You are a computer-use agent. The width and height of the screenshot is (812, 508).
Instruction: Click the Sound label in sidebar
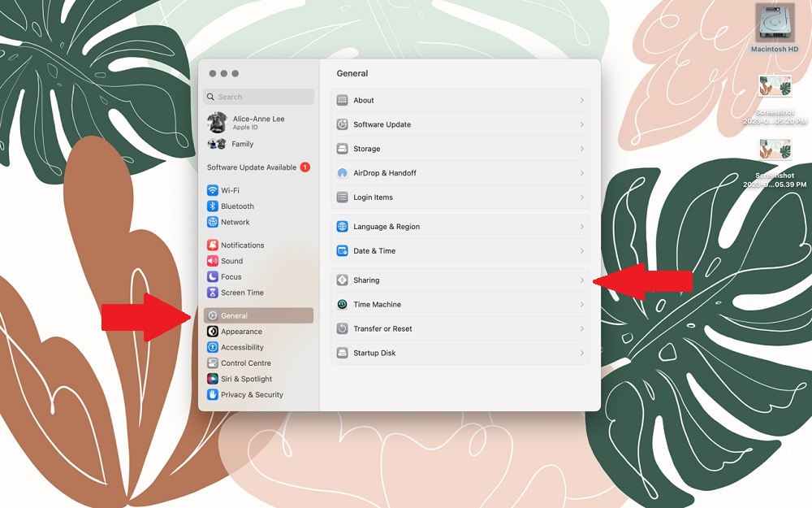pyautogui.click(x=232, y=261)
